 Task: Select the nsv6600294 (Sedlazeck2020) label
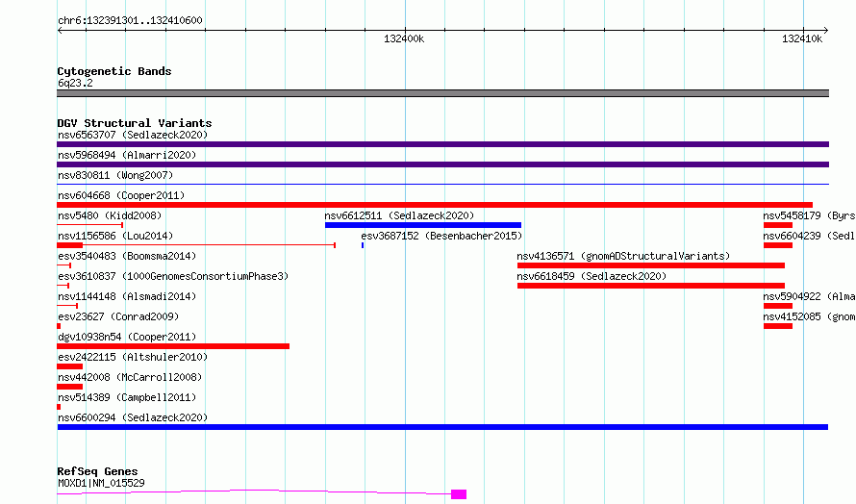point(133,417)
